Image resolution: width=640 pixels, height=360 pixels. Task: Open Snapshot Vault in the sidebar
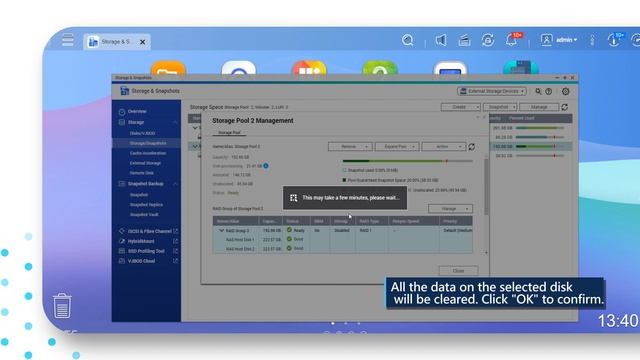[144, 214]
